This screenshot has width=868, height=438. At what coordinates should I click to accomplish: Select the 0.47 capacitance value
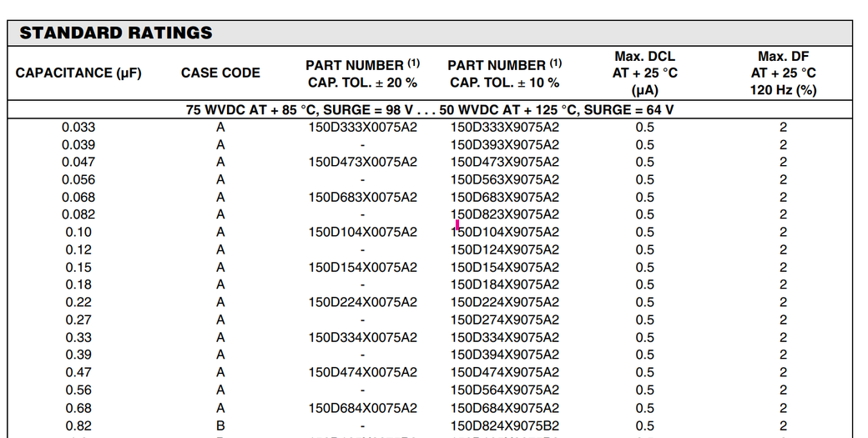tap(78, 372)
